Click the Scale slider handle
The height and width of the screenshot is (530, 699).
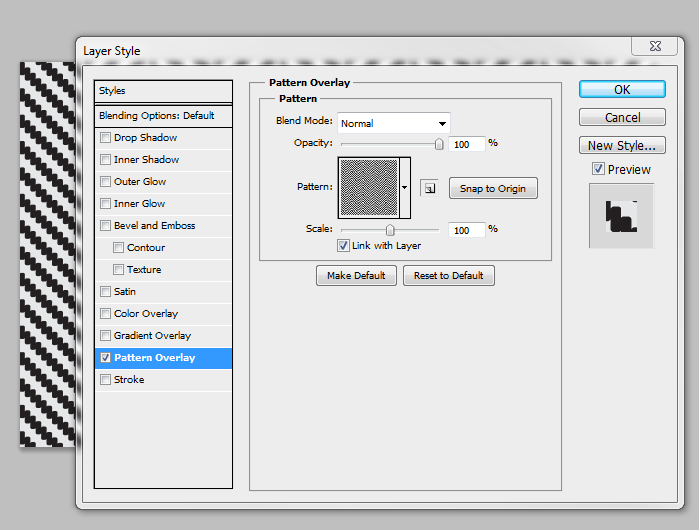tap(390, 230)
